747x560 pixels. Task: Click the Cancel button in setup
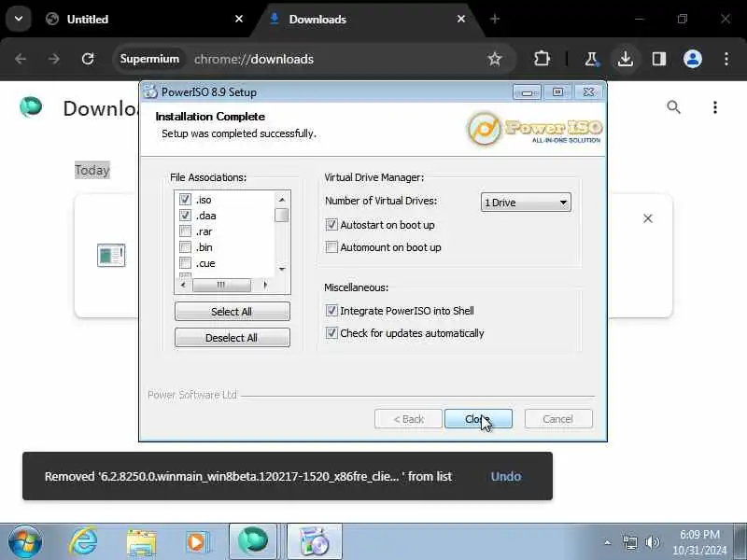tap(558, 419)
